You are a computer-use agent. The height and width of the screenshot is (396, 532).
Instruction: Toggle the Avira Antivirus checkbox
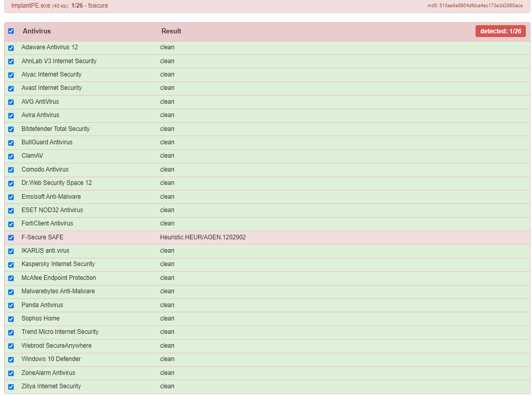(x=11, y=116)
